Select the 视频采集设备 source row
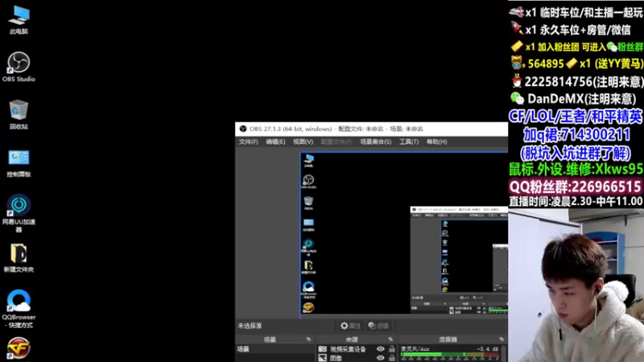644x362 pixels. pyautogui.click(x=357, y=349)
